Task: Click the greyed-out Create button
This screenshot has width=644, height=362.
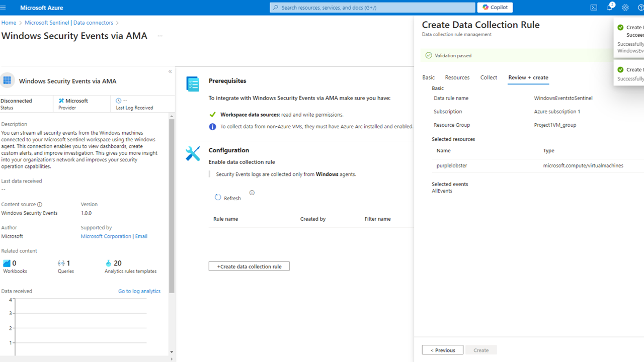Action: (x=481, y=350)
